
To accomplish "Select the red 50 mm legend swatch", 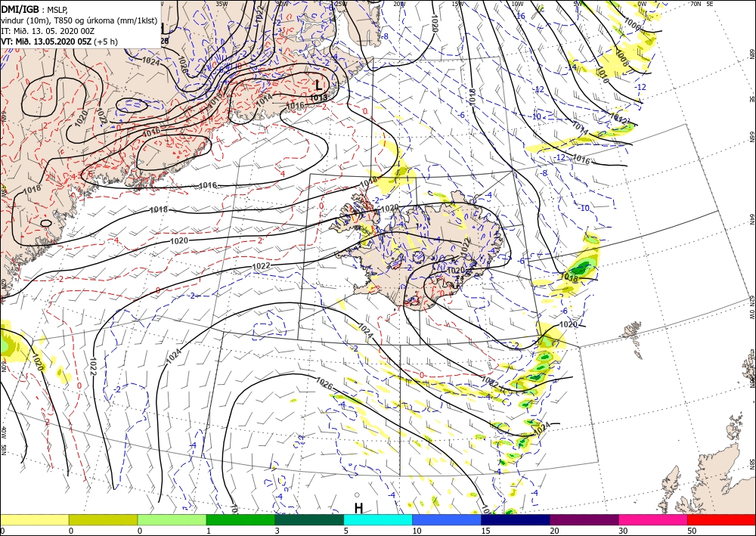I will (x=721, y=519).
